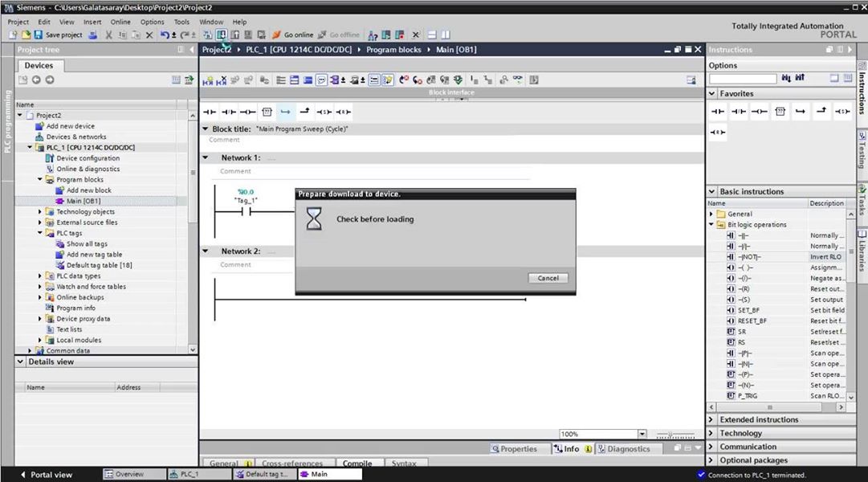Switch to Portal view

47,475
